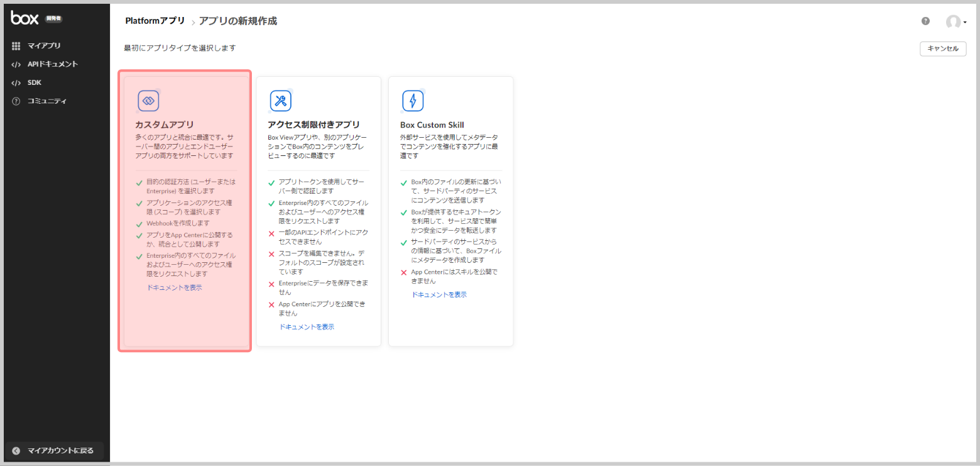Select the カスタムアプリ card icon
Viewport: 980px width, 466px height.
pos(148,101)
